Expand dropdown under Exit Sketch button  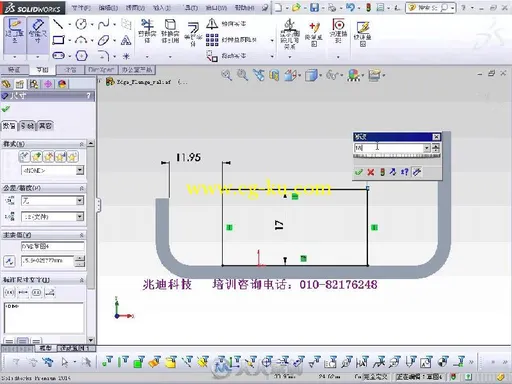click(14, 57)
